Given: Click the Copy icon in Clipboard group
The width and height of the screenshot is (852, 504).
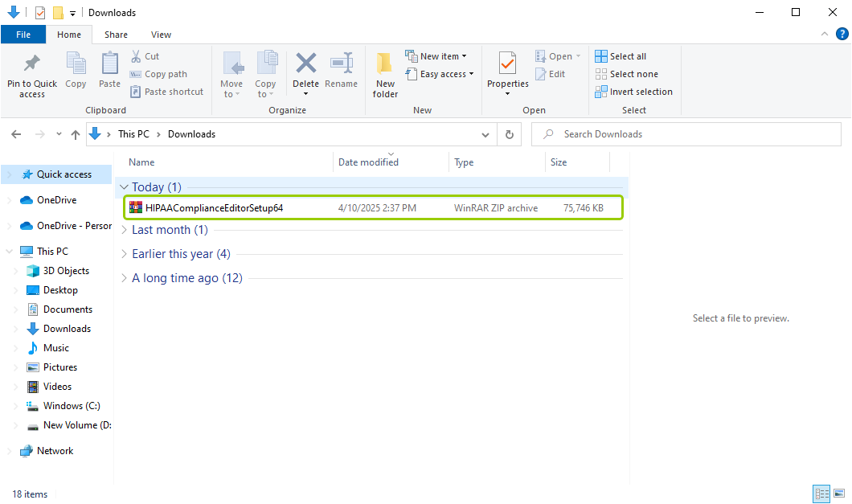Looking at the screenshot, I should [76, 64].
